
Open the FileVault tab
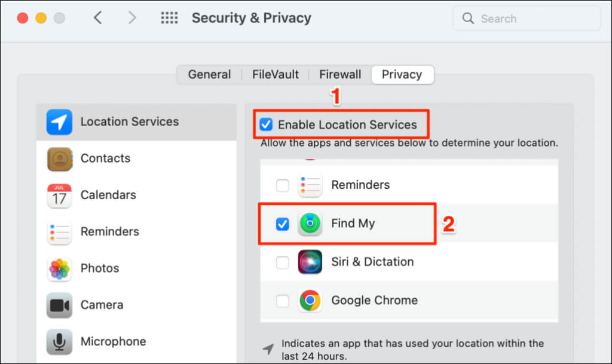point(275,75)
